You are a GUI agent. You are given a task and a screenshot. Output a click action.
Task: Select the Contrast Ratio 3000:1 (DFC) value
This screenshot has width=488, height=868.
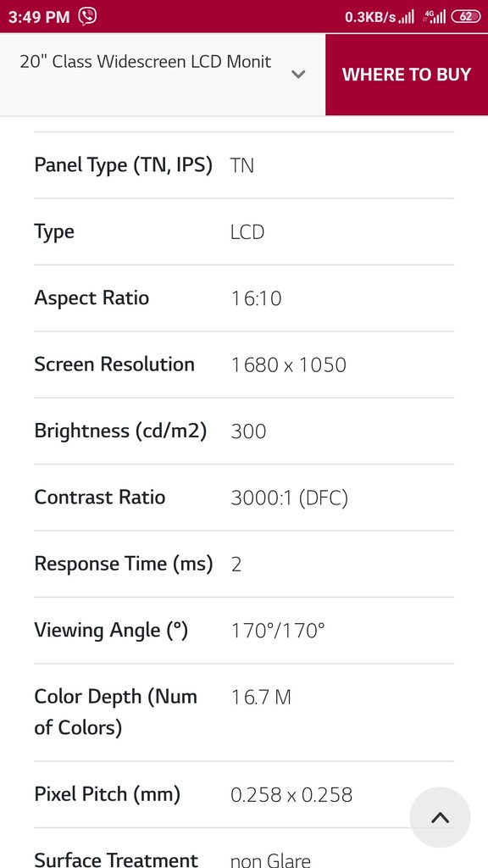290,498
